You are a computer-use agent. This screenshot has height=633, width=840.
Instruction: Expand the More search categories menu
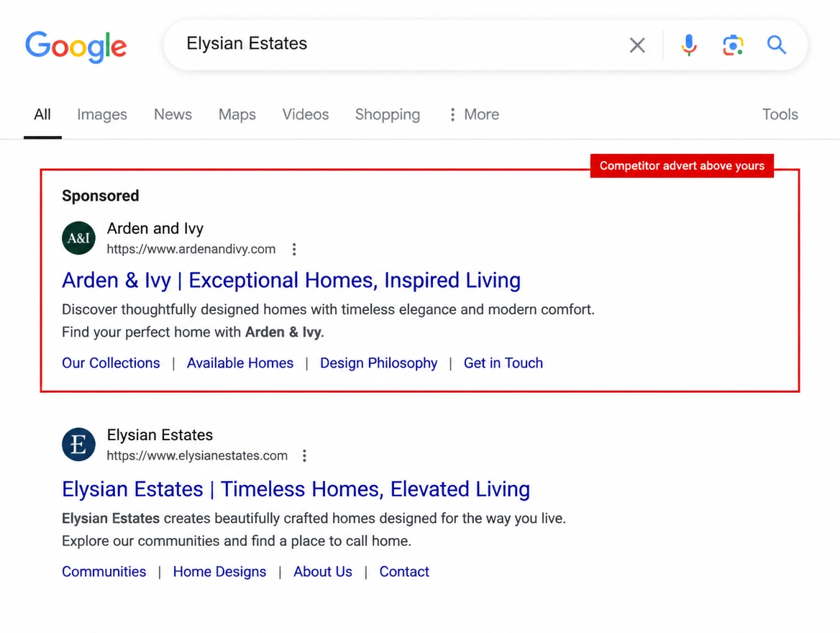(474, 114)
